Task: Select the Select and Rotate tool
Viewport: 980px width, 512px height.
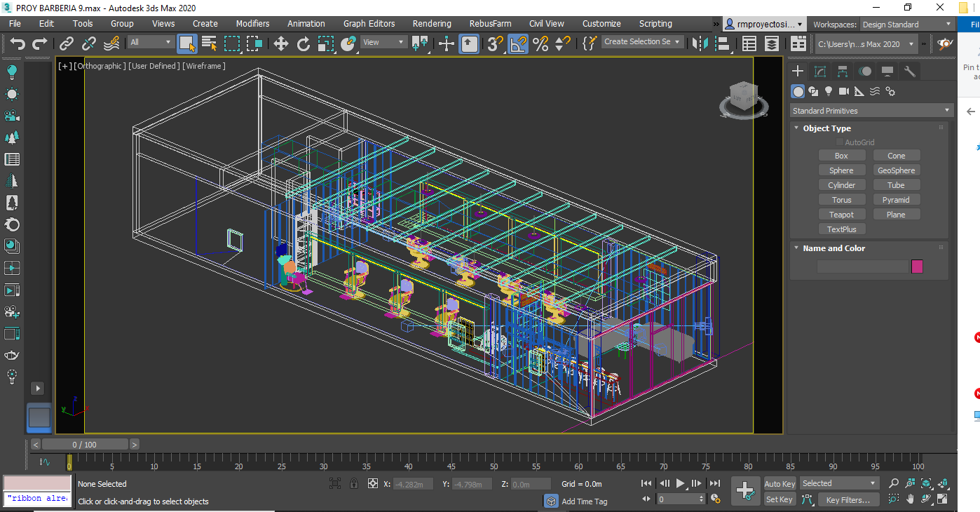Action: [303, 43]
